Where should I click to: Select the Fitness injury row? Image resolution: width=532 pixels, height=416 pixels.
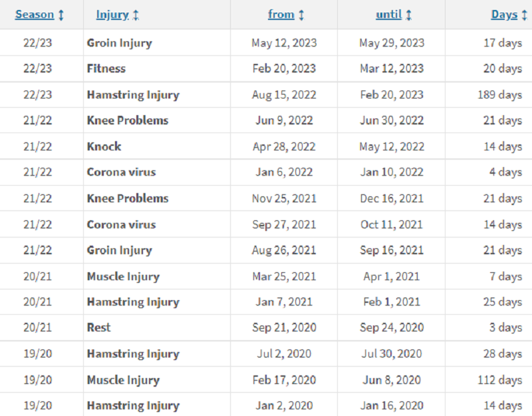click(266, 69)
